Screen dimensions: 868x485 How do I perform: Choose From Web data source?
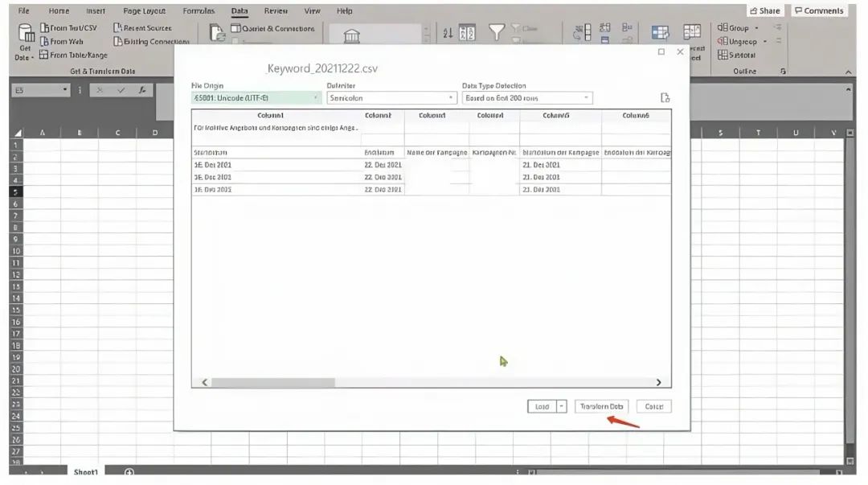[61, 42]
